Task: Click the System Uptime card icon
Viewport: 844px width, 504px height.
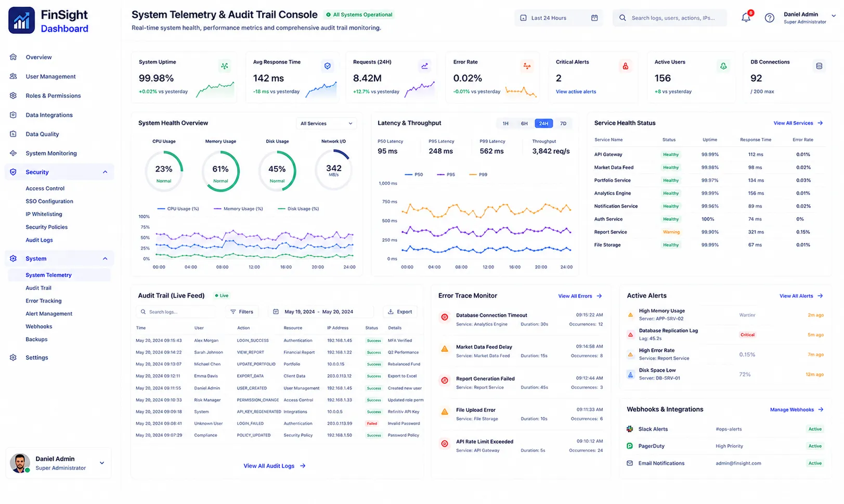Action: [225, 66]
